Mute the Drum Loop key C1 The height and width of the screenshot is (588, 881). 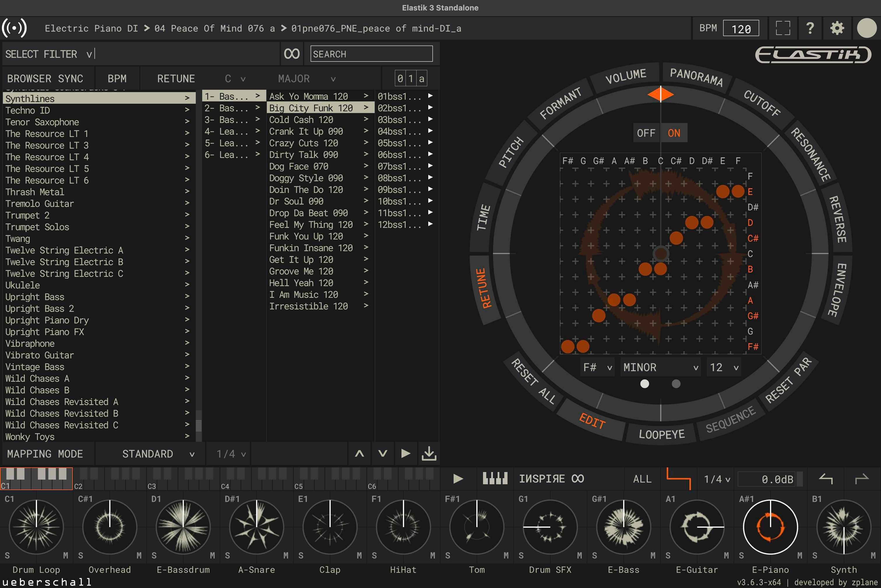(66, 555)
